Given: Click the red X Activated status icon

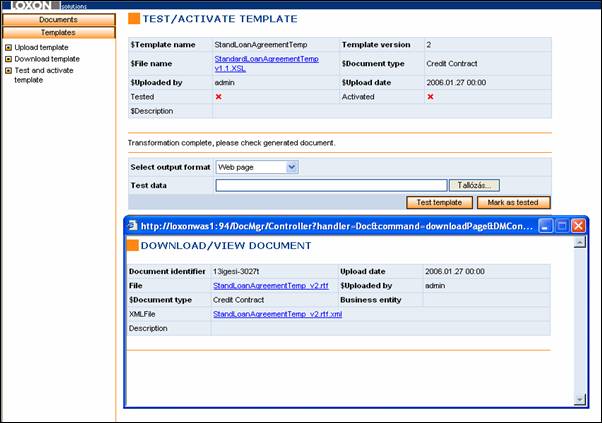Looking at the screenshot, I should (431, 97).
